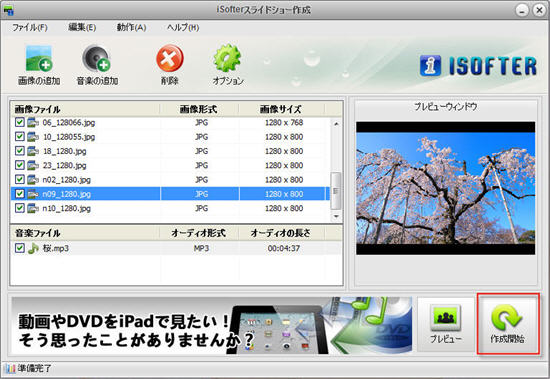Uncheck the 桜.mp3 checkbox

tap(20, 248)
